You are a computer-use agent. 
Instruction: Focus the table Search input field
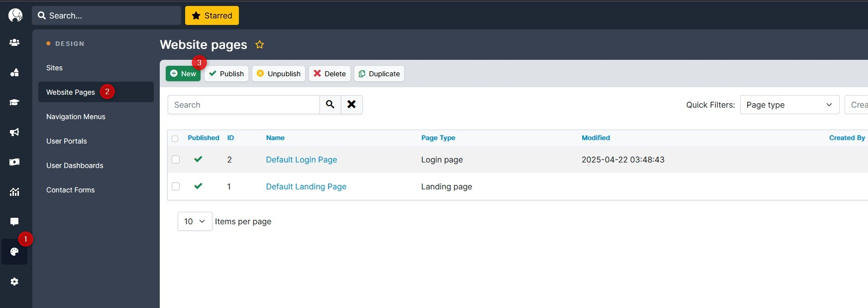(x=244, y=105)
